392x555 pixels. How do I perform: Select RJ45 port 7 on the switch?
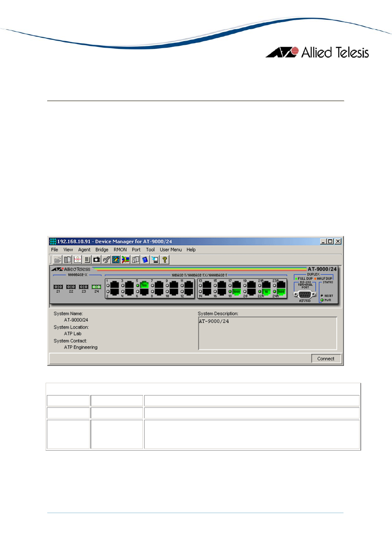click(x=159, y=284)
